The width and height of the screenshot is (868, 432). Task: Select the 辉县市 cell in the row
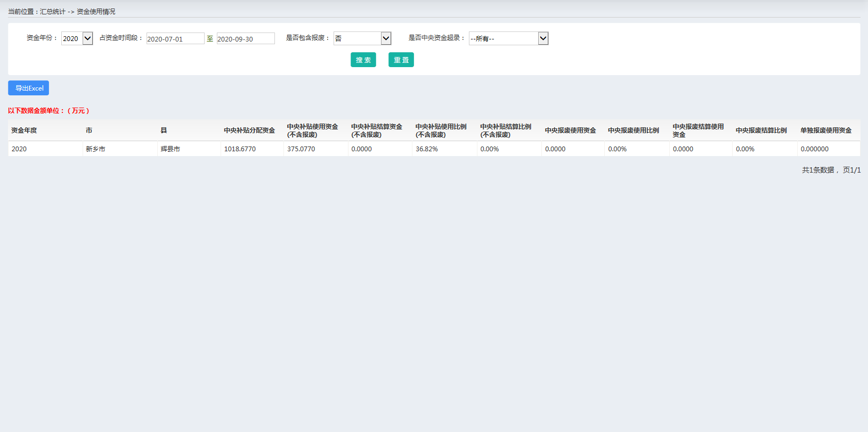(x=171, y=149)
